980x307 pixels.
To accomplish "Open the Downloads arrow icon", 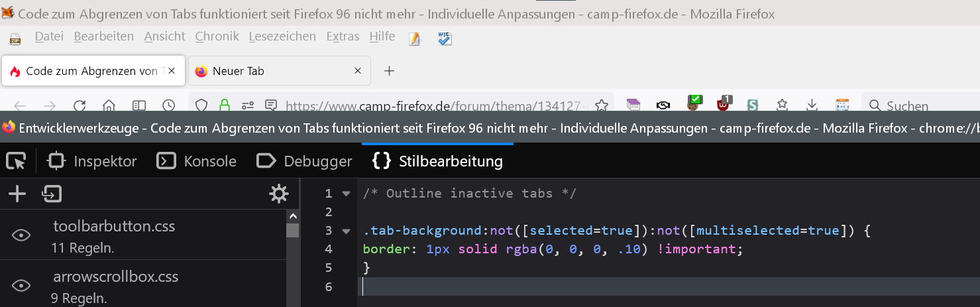I will [x=812, y=105].
